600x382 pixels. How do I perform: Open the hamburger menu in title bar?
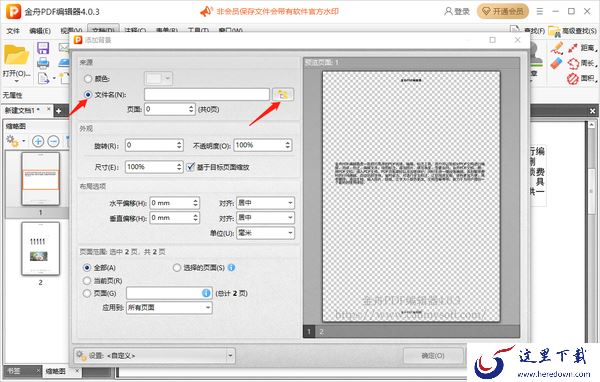click(x=540, y=11)
